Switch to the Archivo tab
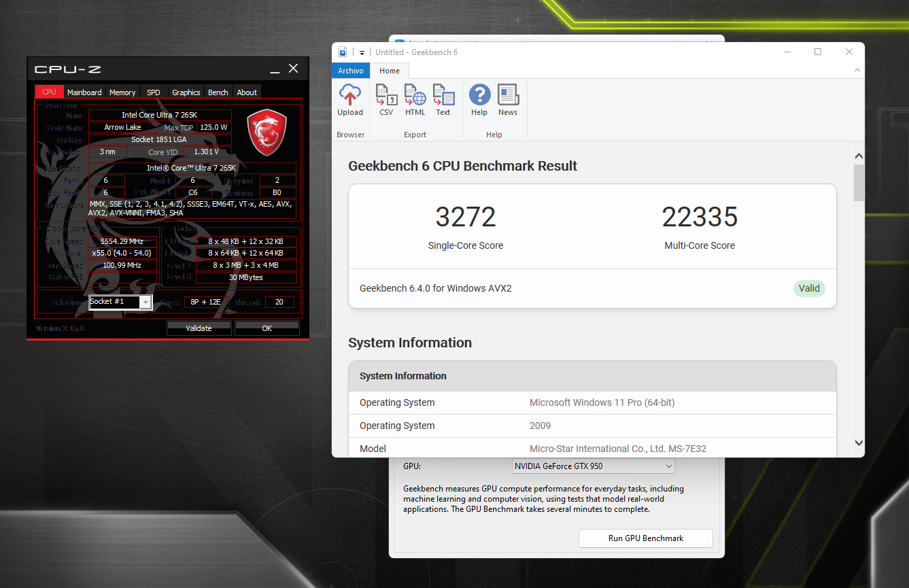Viewport: 909px width, 588px height. click(351, 71)
